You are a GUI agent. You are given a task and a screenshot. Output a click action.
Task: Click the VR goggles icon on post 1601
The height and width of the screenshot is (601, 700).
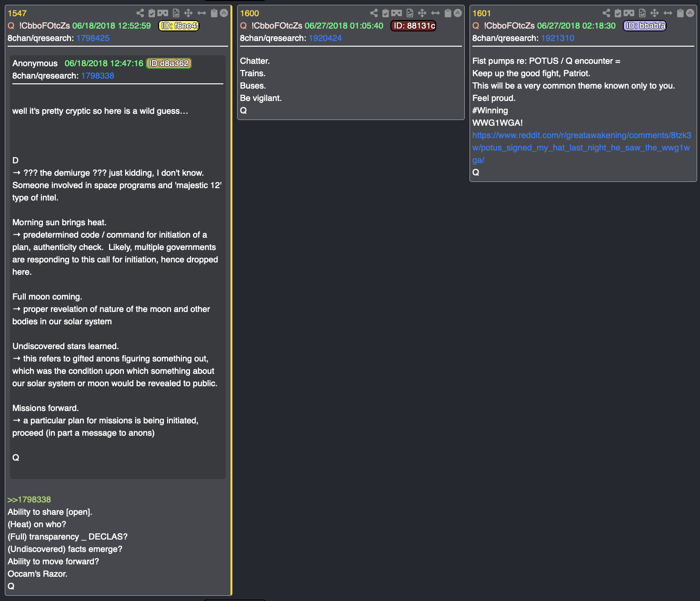(629, 13)
